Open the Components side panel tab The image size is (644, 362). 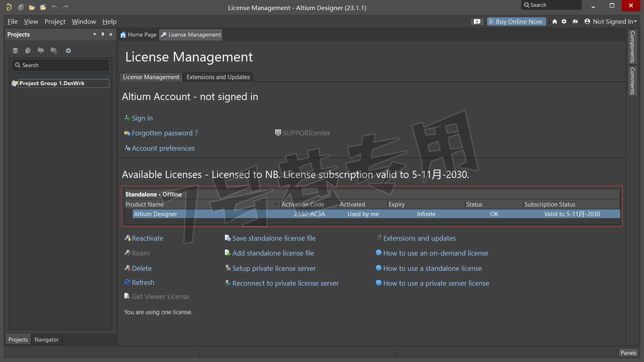point(632,47)
